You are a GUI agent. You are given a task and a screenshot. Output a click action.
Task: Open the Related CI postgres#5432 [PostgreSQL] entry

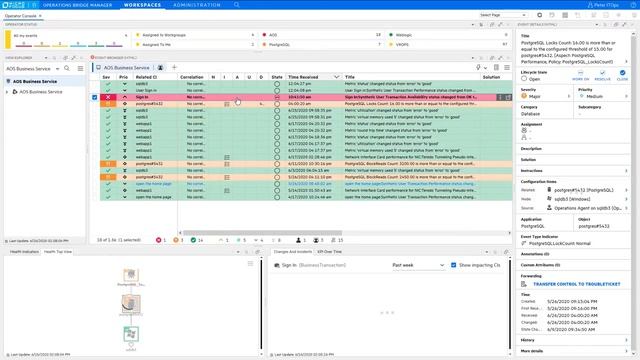(x=584, y=190)
